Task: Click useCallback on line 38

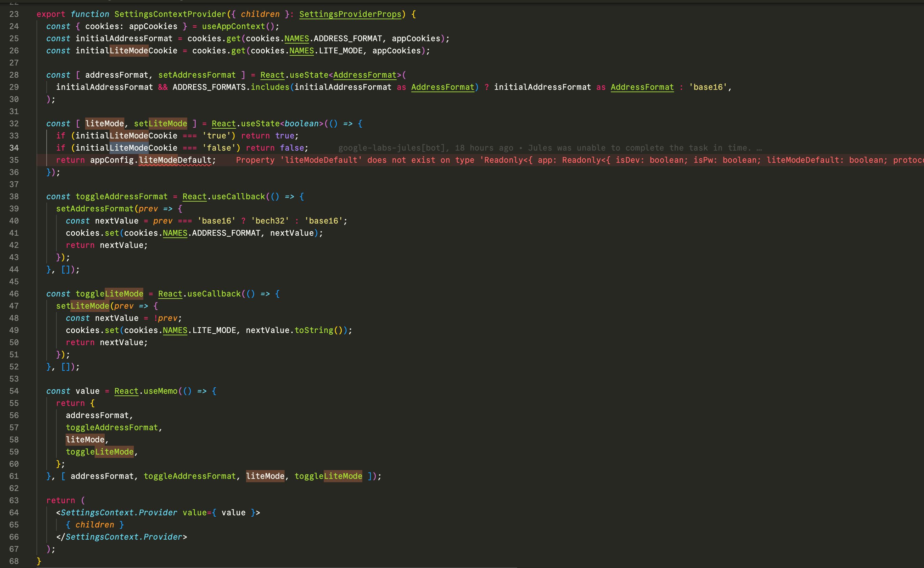Action: click(x=238, y=197)
